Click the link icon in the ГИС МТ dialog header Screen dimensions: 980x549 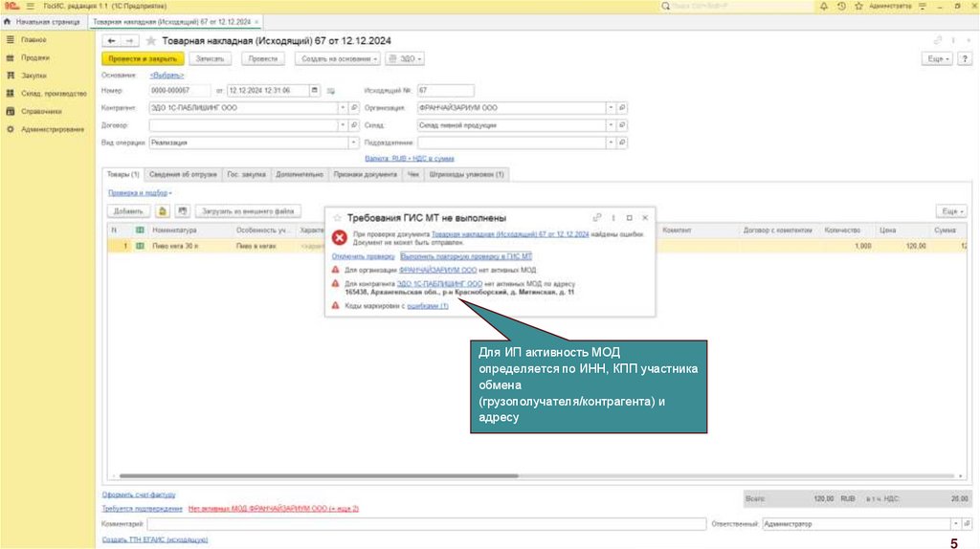pyautogui.click(x=597, y=217)
